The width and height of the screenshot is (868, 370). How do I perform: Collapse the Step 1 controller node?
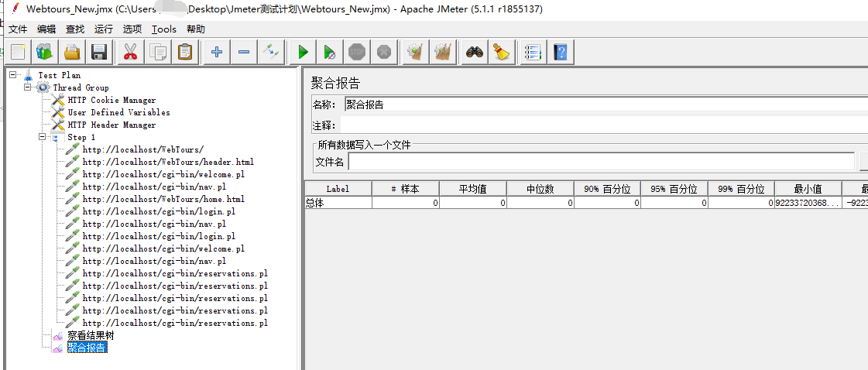(x=43, y=136)
